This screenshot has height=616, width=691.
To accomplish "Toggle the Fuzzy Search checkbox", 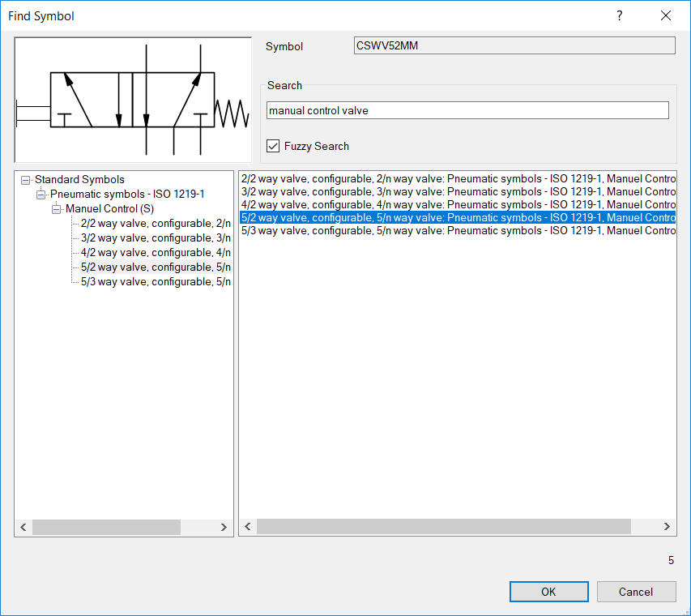I will pos(273,146).
